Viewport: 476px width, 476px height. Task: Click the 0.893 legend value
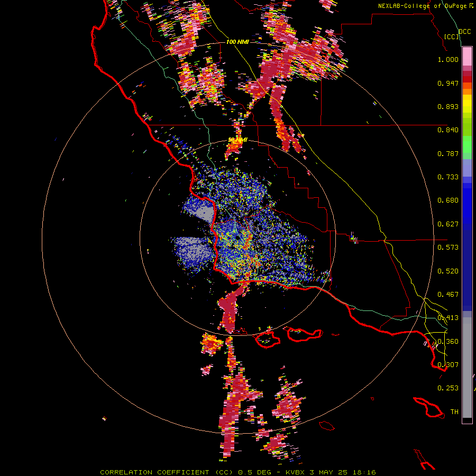448,106
